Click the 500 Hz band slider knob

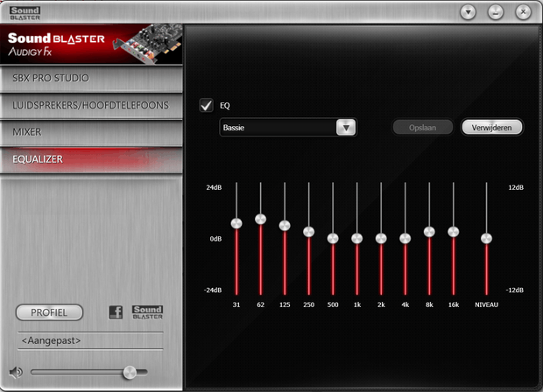(x=333, y=238)
